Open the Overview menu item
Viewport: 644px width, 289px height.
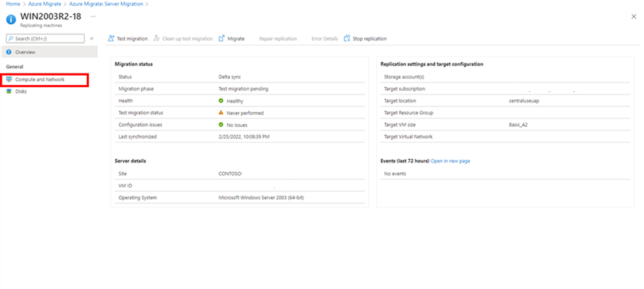point(49,52)
